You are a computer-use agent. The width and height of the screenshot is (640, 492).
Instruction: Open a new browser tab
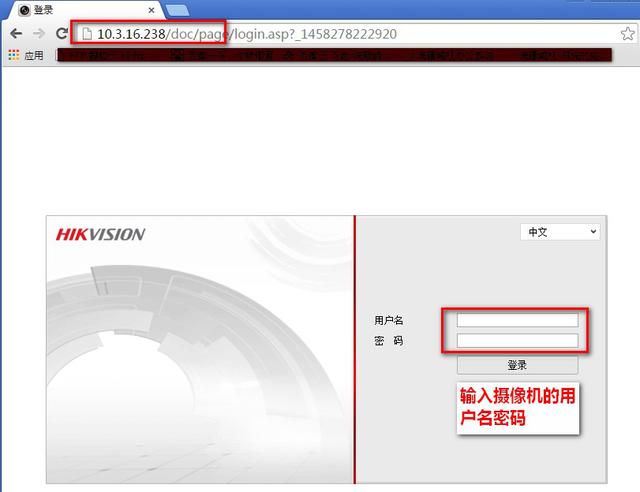tap(178, 11)
